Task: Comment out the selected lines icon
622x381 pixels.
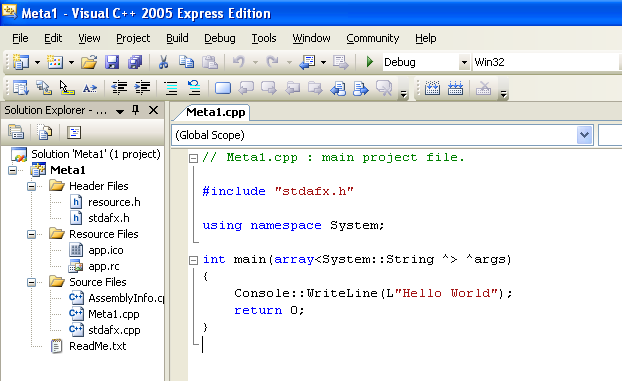Action: pos(171,88)
